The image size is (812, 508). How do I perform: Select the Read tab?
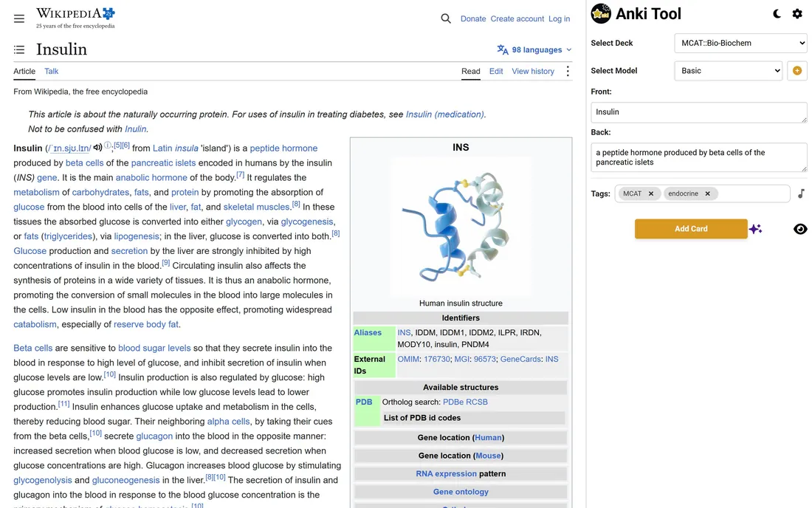471,71
